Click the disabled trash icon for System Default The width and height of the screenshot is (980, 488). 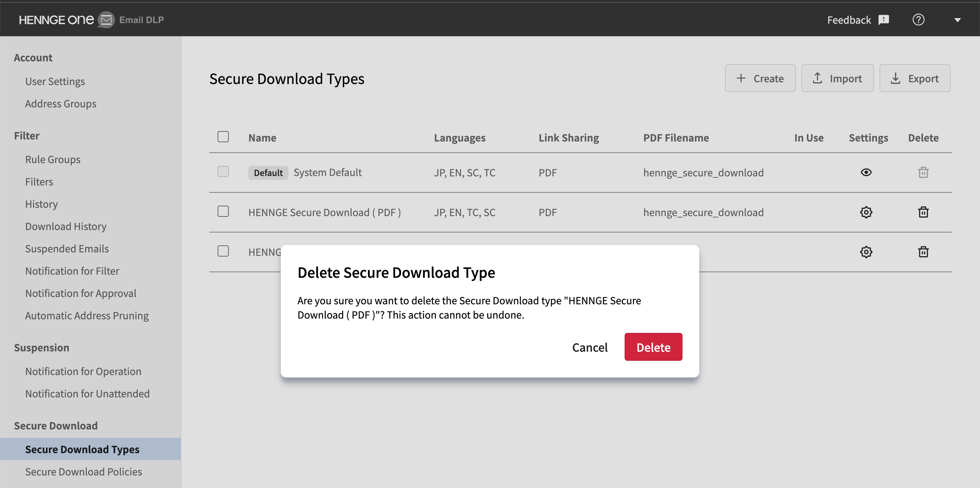[x=923, y=172]
